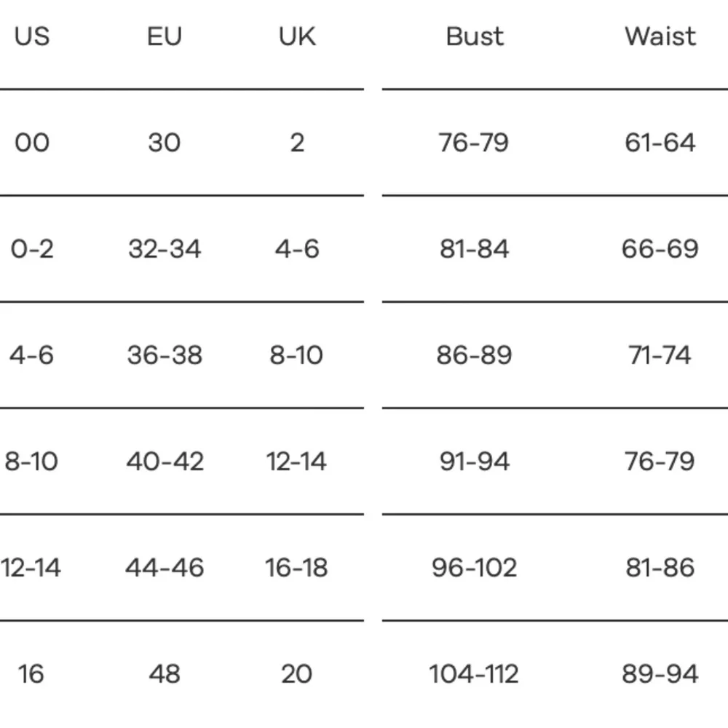
Task: Click bust measurement 86-89
Action: tap(474, 355)
